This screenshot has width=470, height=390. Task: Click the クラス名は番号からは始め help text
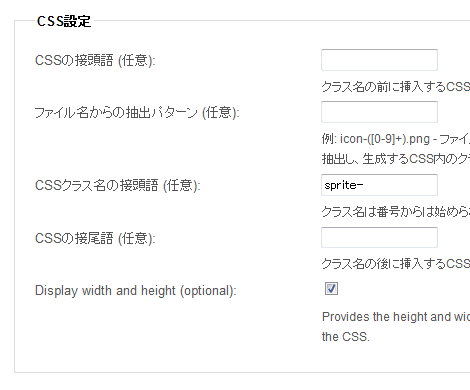(x=396, y=211)
